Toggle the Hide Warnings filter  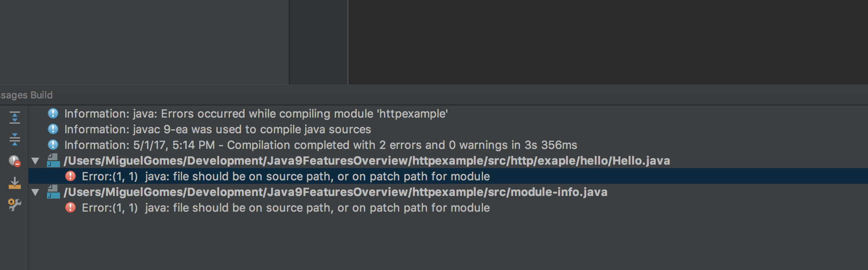(x=14, y=161)
